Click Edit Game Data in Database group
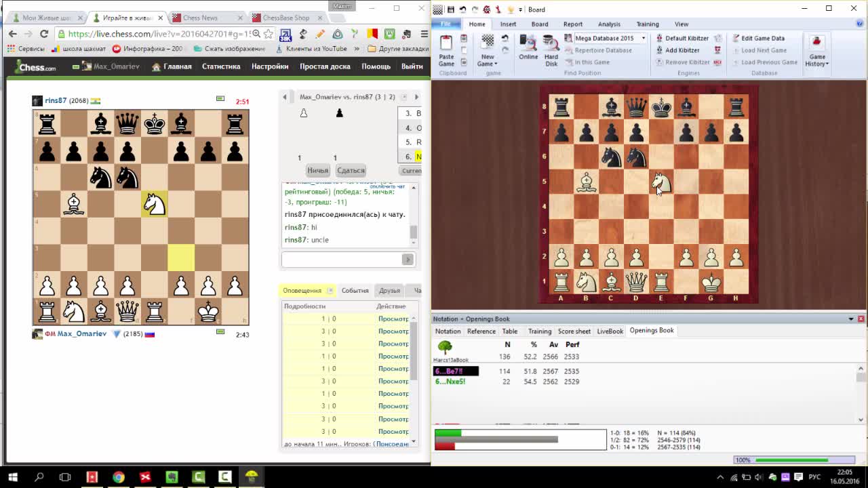 [x=757, y=39]
